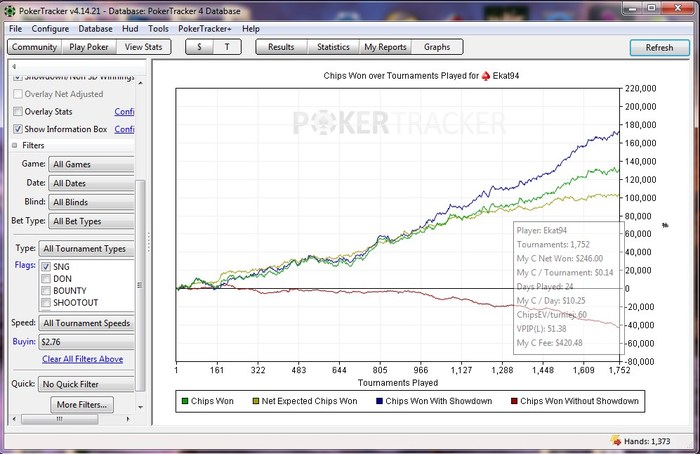Open the Bet Type dropdown
This screenshot has height=454, width=700.
(x=91, y=221)
